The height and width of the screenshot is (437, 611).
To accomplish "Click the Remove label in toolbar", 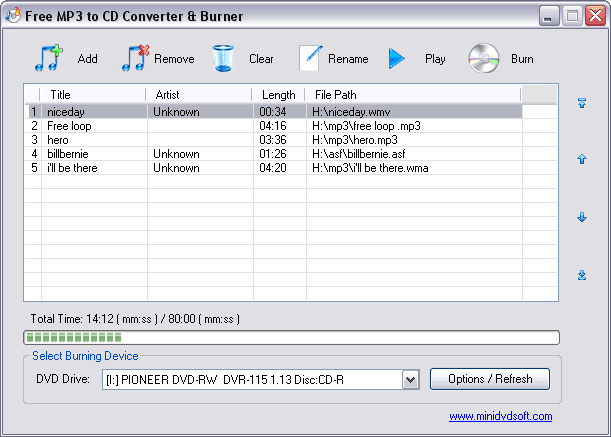I will click(x=174, y=59).
